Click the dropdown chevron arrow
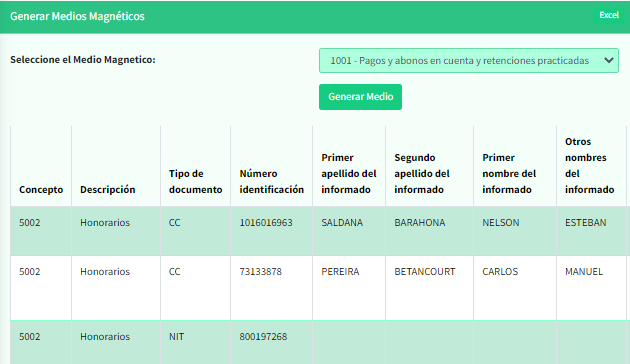The image size is (630, 364). pyautogui.click(x=609, y=61)
